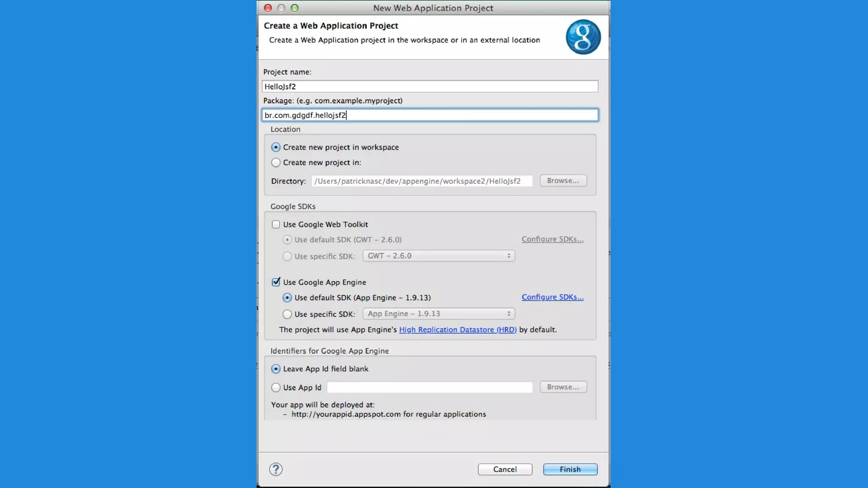Open the GWT 2.6.0 SDK dropdown
This screenshot has width=868, height=488.
coord(439,256)
